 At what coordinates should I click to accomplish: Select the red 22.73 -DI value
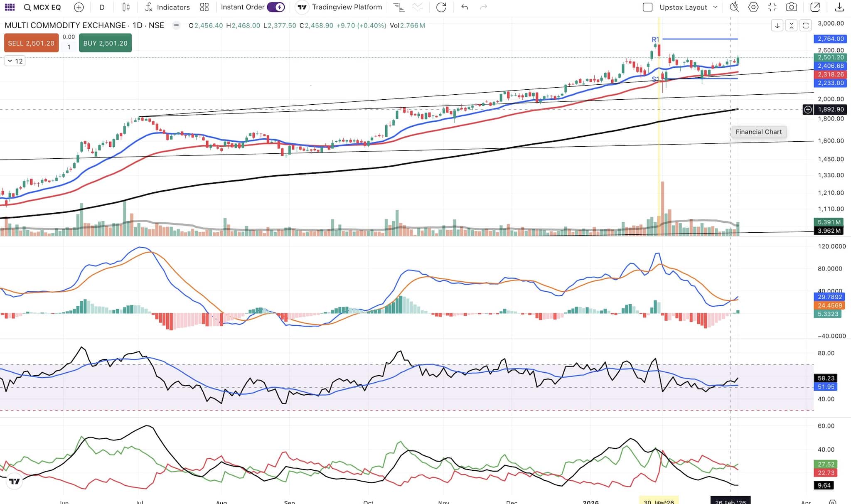point(826,473)
